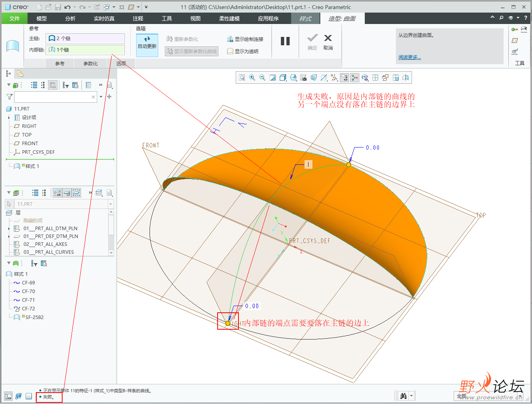Click the 阅读更多 link
The width and height of the screenshot is (532, 404).
pos(410,57)
